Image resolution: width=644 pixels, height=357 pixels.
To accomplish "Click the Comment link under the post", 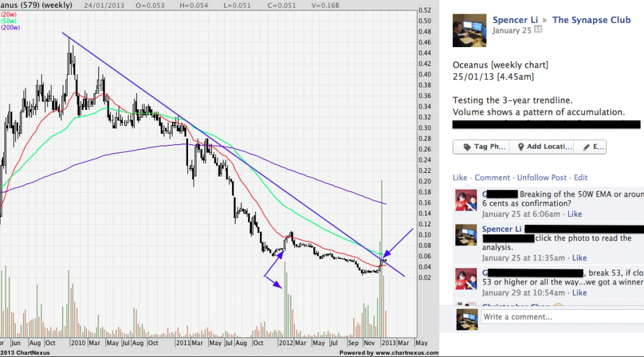I will pyautogui.click(x=492, y=178).
